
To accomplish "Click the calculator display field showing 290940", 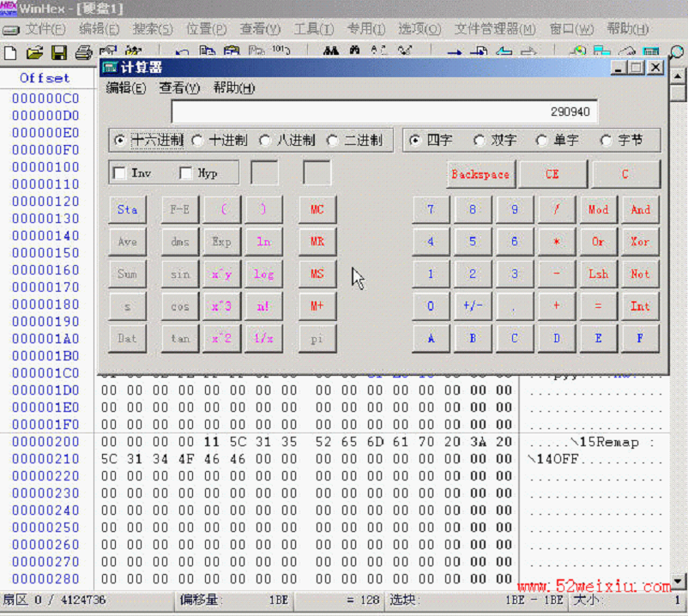I will click(384, 112).
